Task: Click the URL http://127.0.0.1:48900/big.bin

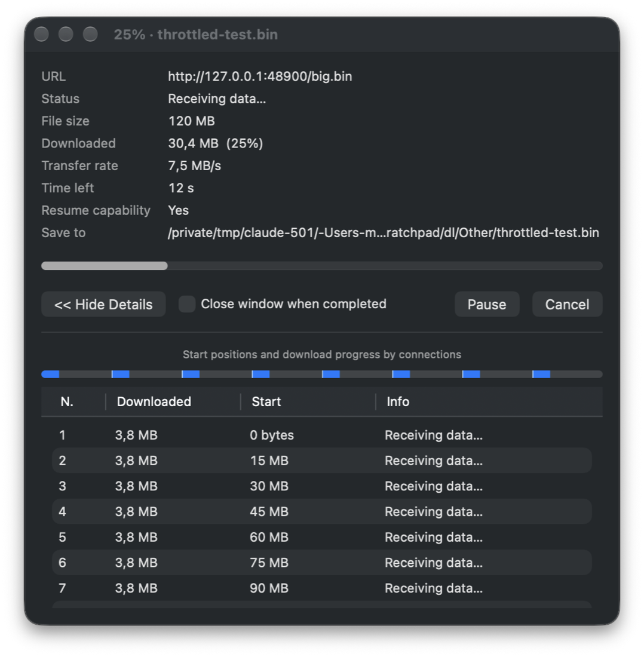Action: [260, 76]
